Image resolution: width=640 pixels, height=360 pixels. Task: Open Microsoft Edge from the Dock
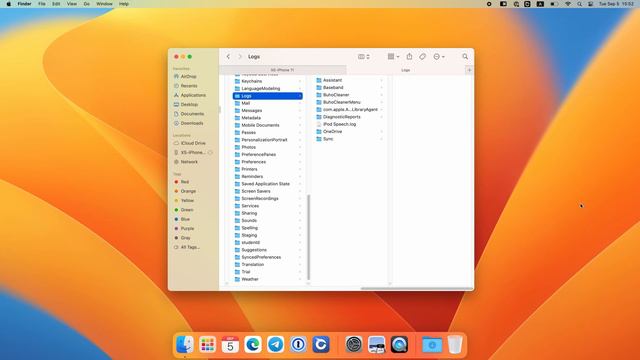pos(253,344)
